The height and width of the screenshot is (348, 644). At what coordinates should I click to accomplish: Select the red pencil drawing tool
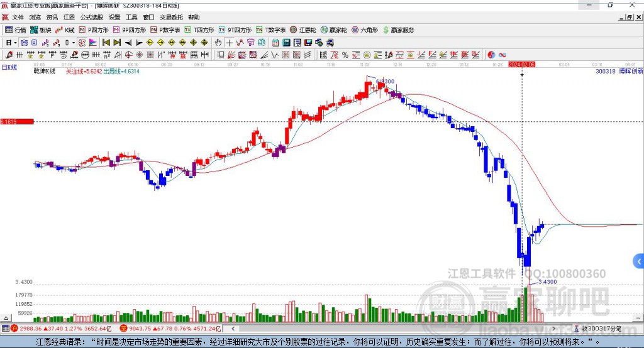pyautogui.click(x=9, y=55)
